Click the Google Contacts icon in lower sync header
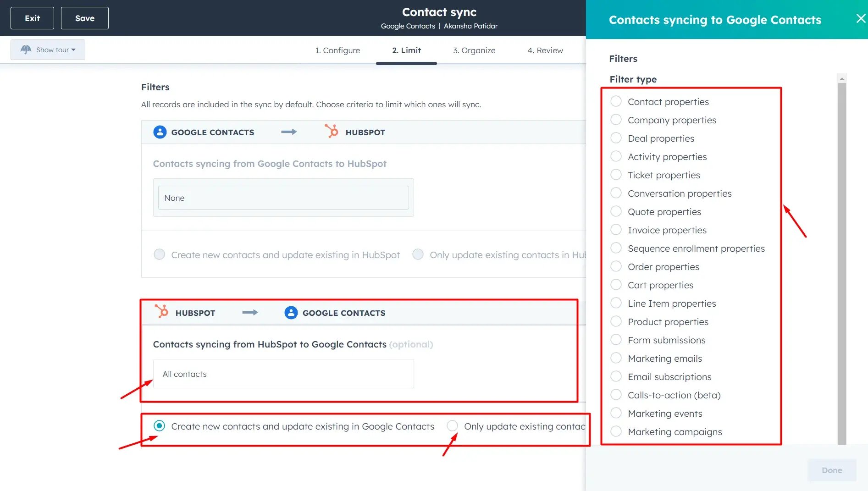This screenshot has width=868, height=491. pyautogui.click(x=291, y=313)
